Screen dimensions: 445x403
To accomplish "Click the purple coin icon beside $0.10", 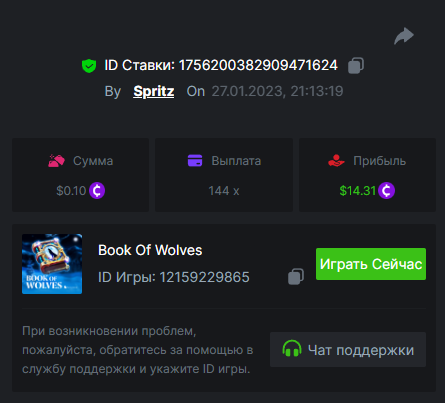I will point(97,191).
